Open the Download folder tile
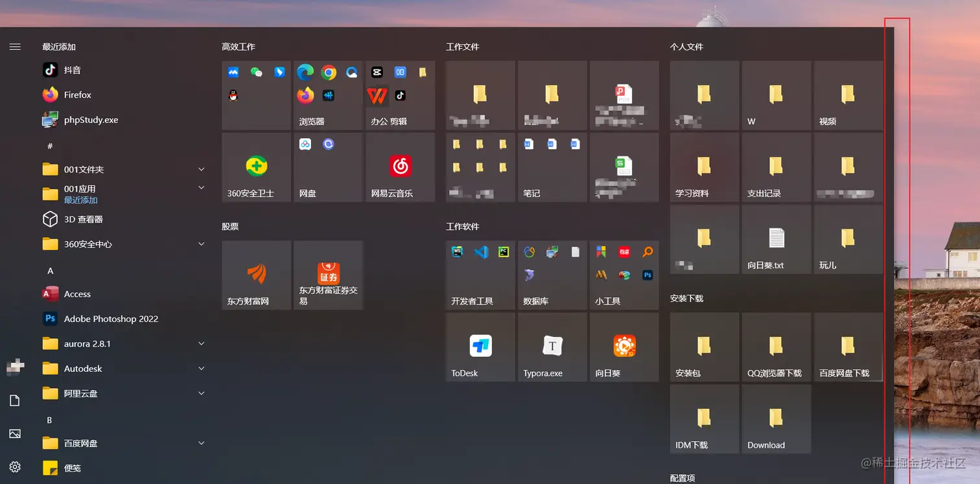Image resolution: width=980 pixels, height=484 pixels. coord(776,419)
